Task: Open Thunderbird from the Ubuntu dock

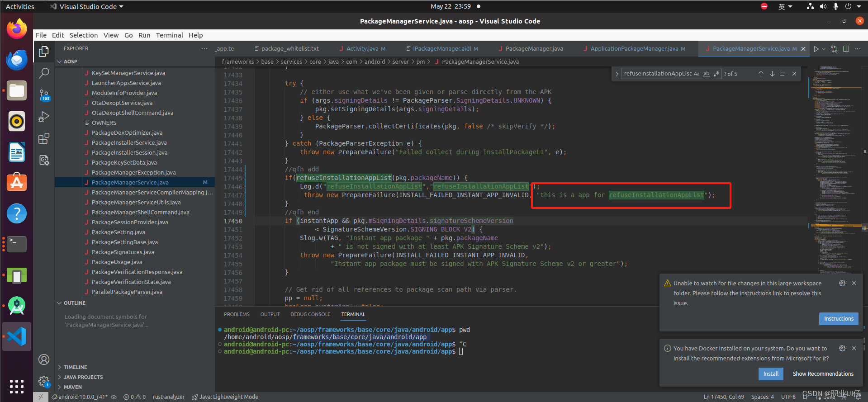Action: click(17, 60)
